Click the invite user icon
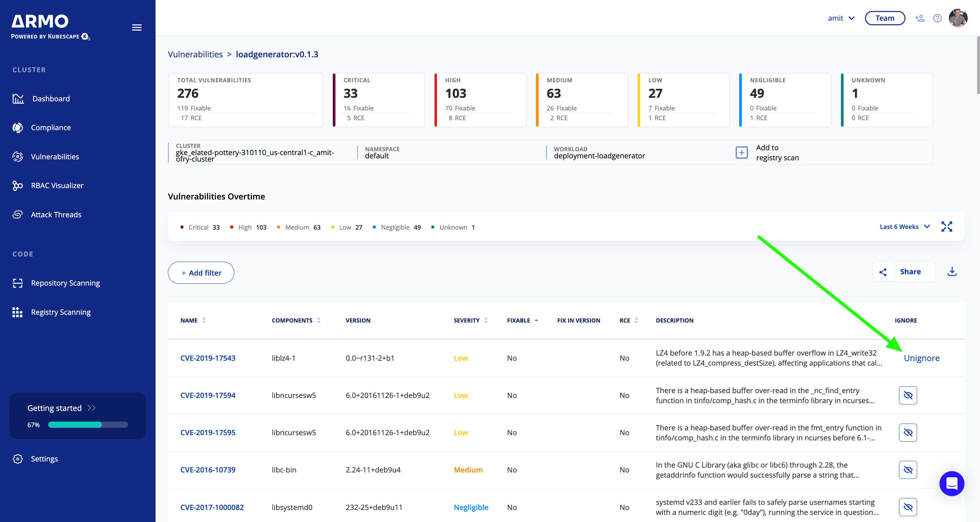This screenshot has width=980, height=522. (919, 18)
